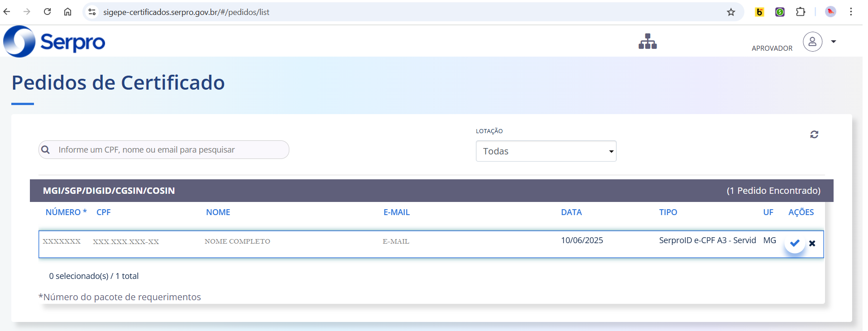Sort by the DATA column header
This screenshot has height=331, width=868.
click(571, 212)
